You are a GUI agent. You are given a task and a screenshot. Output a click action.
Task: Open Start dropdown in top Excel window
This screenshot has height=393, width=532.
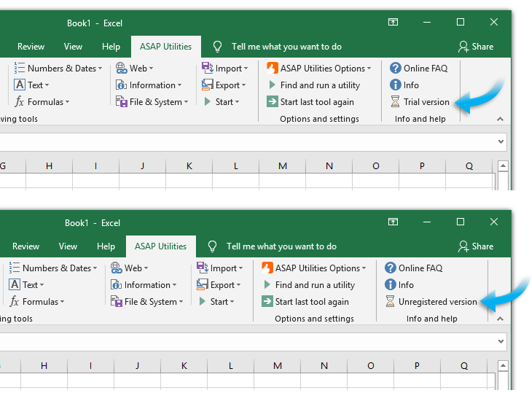click(x=222, y=102)
